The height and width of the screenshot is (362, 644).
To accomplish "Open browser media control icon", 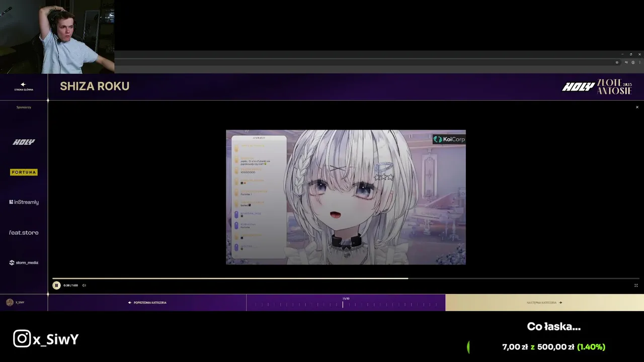I will (x=626, y=62).
